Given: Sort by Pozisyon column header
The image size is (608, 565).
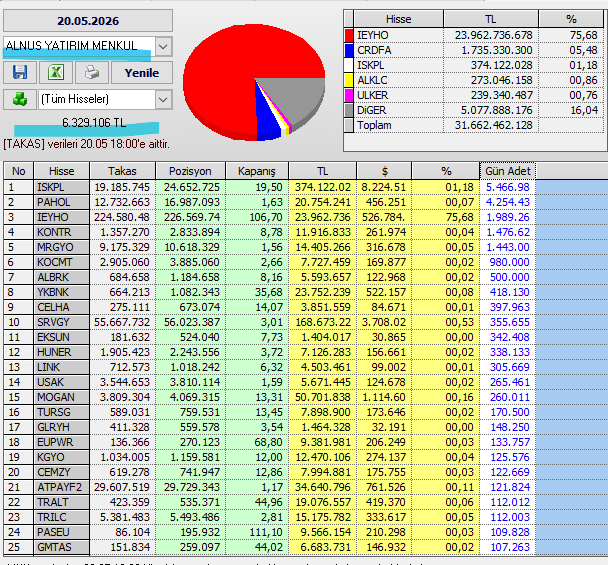Looking at the screenshot, I should (190, 171).
